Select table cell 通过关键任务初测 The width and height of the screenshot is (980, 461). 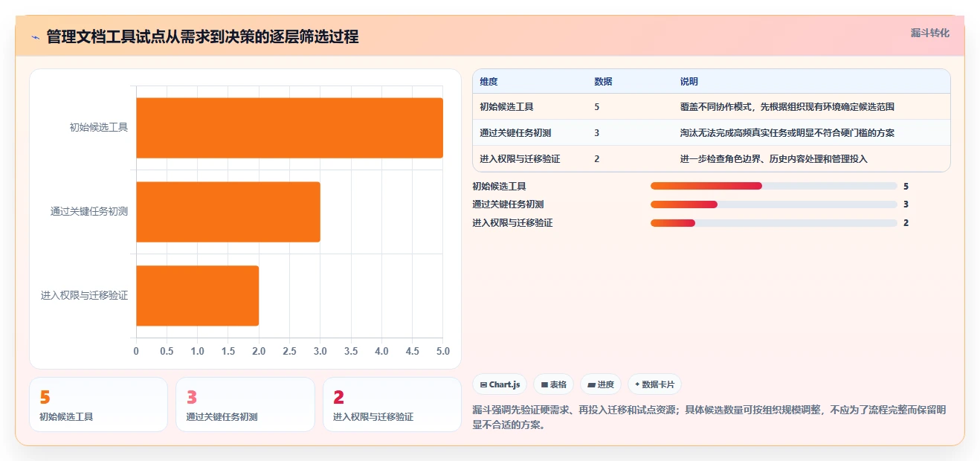(515, 133)
